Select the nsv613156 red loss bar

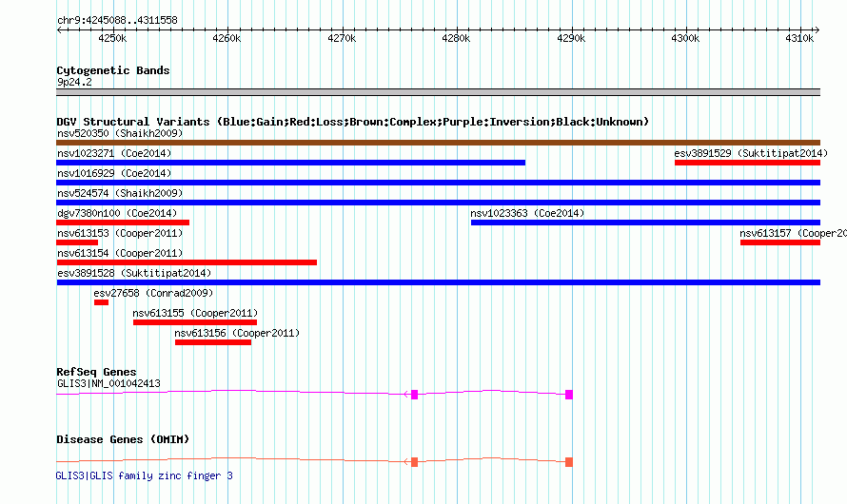point(213,342)
